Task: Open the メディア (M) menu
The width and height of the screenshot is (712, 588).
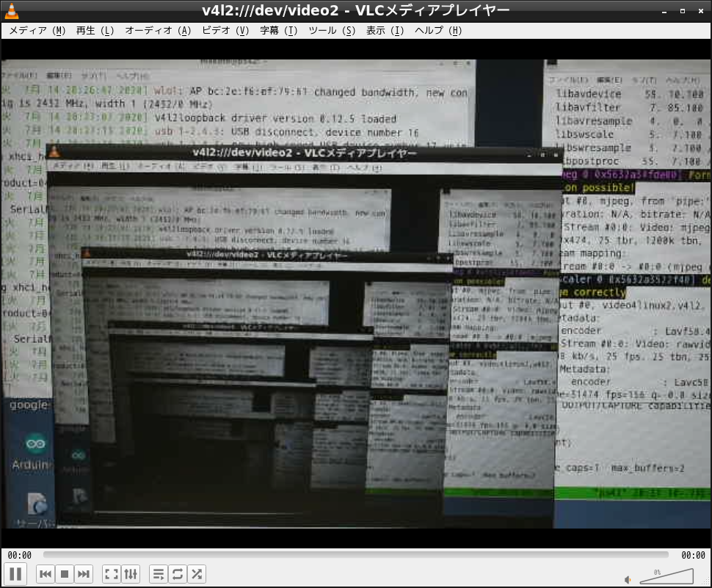Action: click(x=37, y=30)
